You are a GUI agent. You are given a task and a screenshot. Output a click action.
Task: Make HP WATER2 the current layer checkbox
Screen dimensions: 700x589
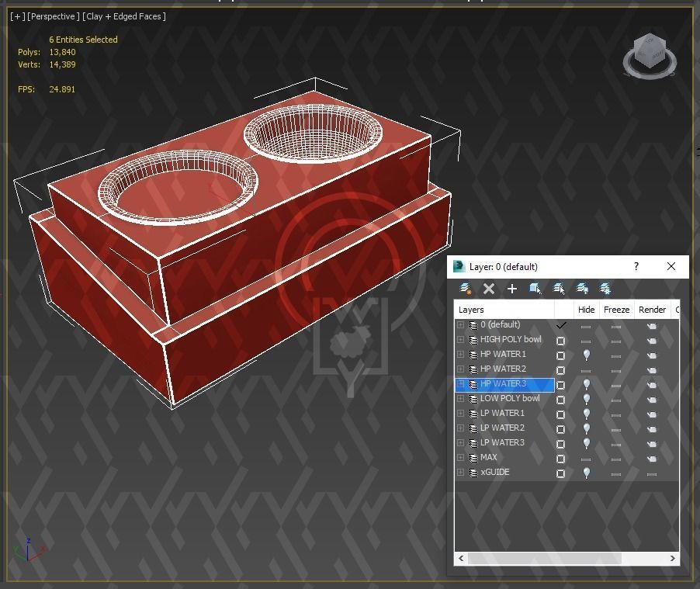pyautogui.click(x=561, y=371)
